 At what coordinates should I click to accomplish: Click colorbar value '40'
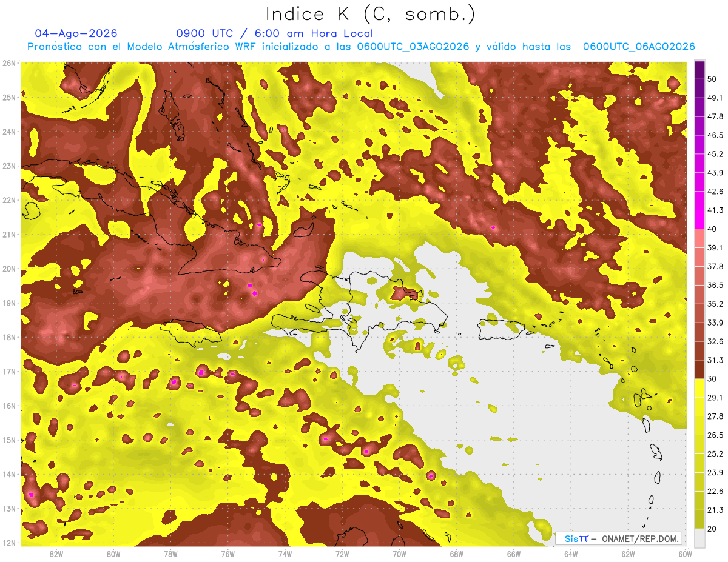pyautogui.click(x=712, y=229)
